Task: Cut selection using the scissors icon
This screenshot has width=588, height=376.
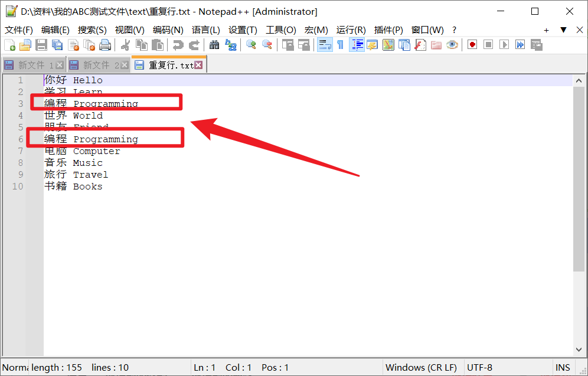Action: click(125, 45)
